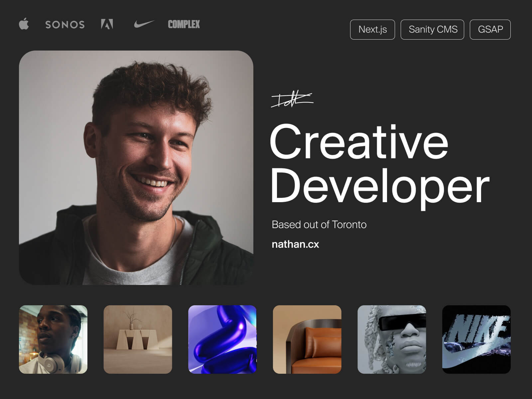Click the Sonos logo
This screenshot has width=532, height=399.
[65, 25]
